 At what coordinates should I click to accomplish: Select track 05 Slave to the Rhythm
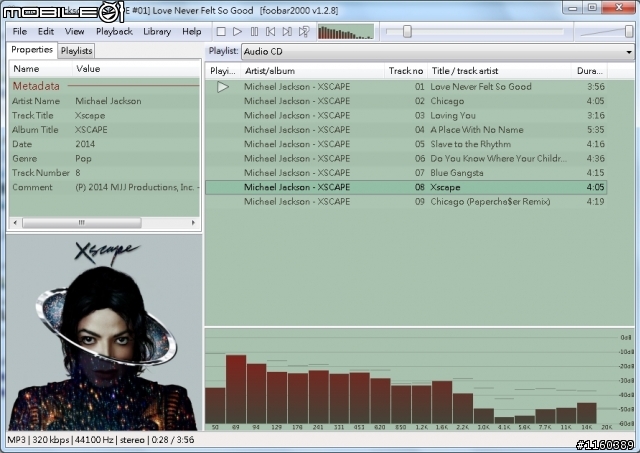[x=406, y=144]
